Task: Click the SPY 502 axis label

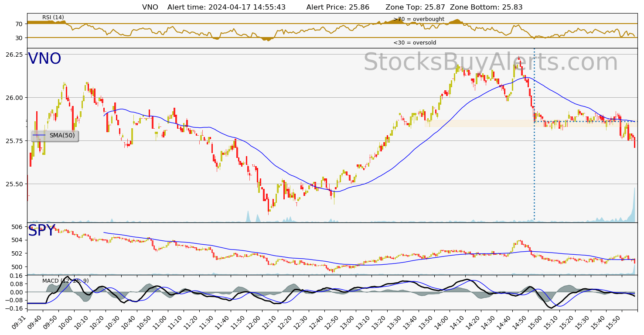Action: click(x=18, y=253)
